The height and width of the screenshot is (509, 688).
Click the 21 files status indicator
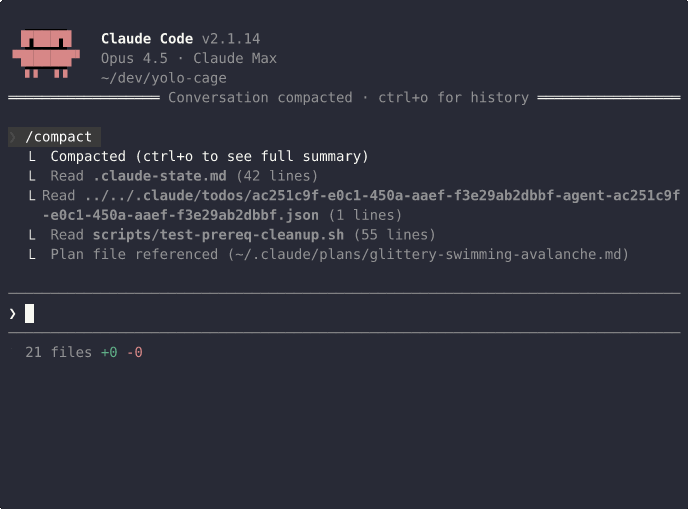coord(60,352)
